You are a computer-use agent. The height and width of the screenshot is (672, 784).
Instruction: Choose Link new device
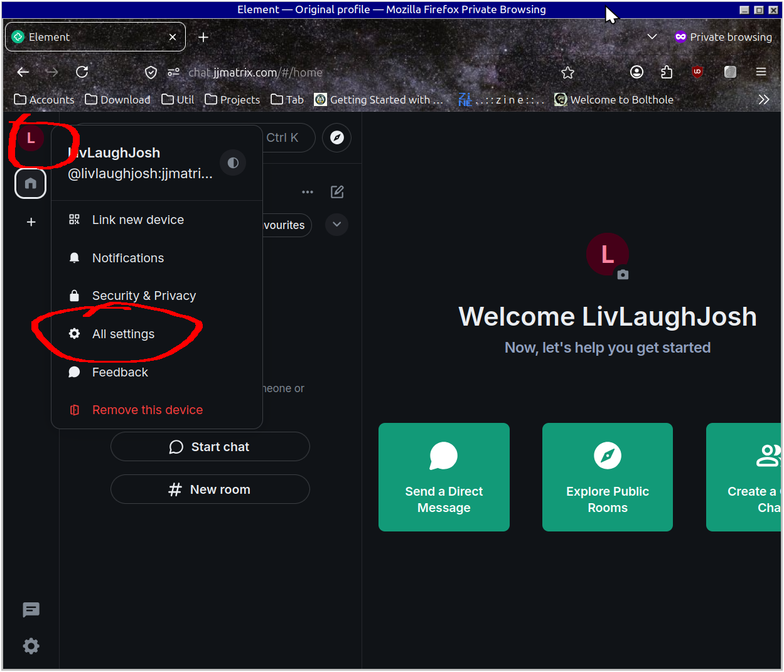tap(157, 220)
